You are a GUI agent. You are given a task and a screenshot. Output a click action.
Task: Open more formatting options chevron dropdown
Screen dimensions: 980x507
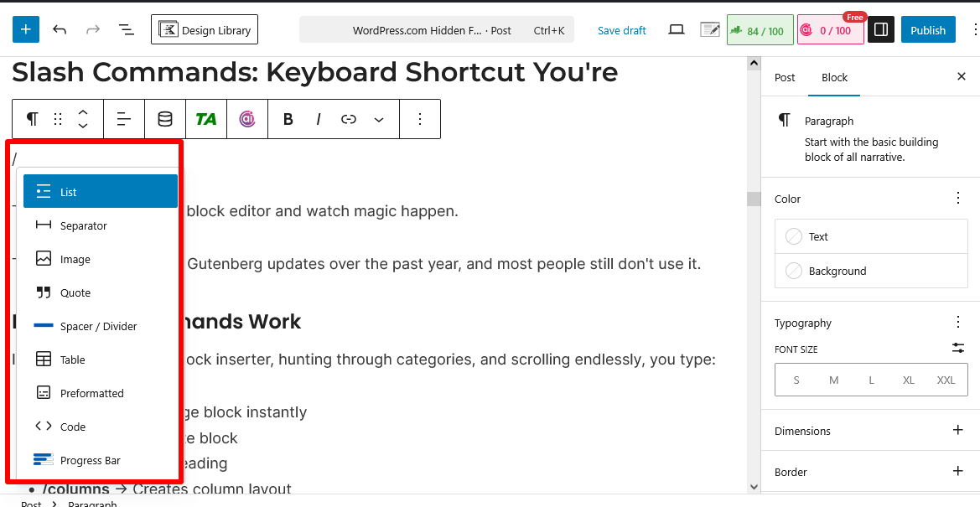[378, 118]
